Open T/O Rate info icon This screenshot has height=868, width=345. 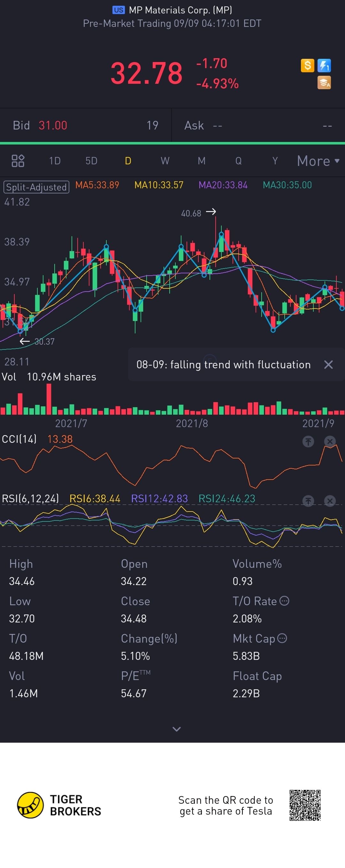click(284, 601)
